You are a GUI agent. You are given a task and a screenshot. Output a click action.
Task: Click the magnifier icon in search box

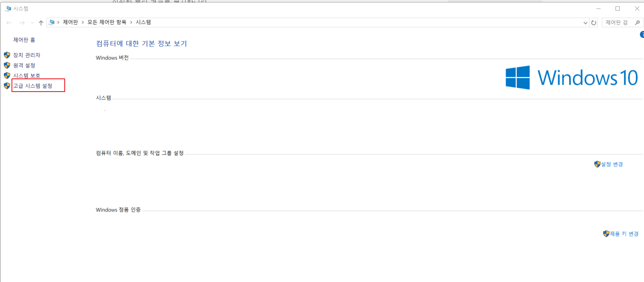point(637,23)
